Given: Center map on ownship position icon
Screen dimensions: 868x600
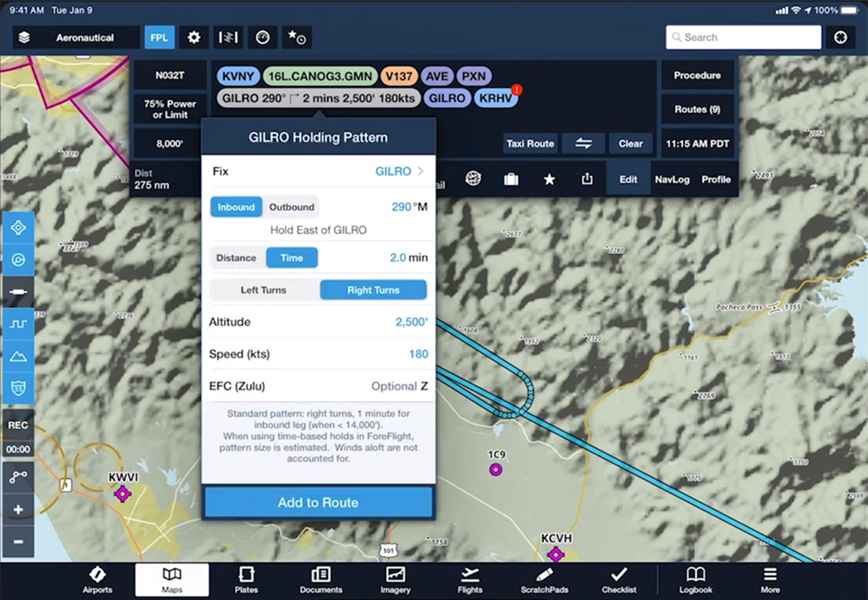Looking at the screenshot, I should (18, 228).
